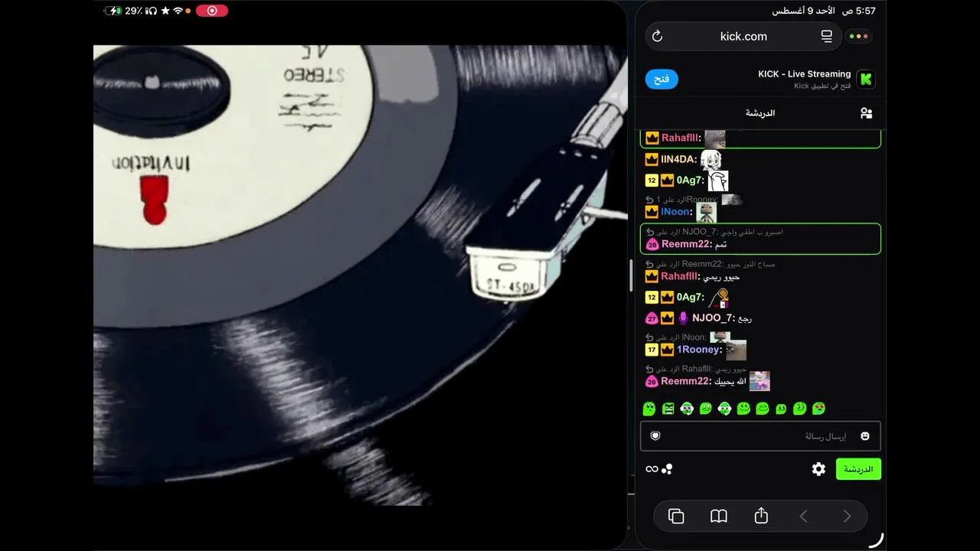Open the image in Reemm22's الله يحييك message

point(759,381)
